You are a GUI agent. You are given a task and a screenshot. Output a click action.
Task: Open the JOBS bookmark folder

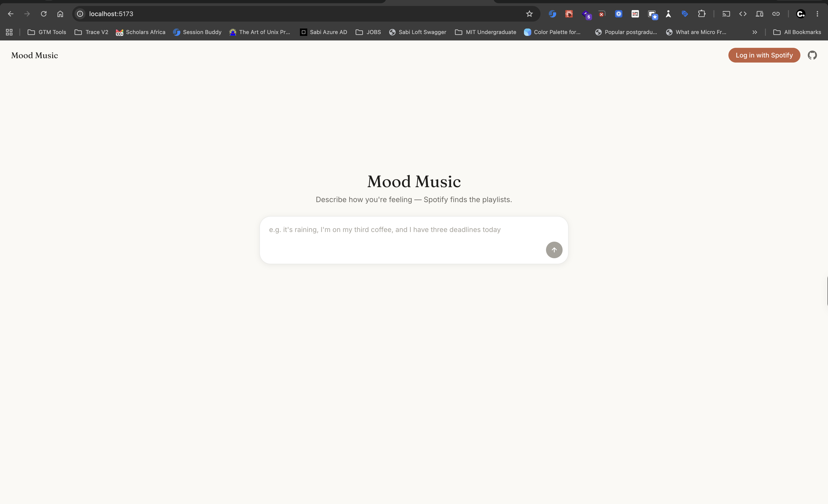pos(368,32)
